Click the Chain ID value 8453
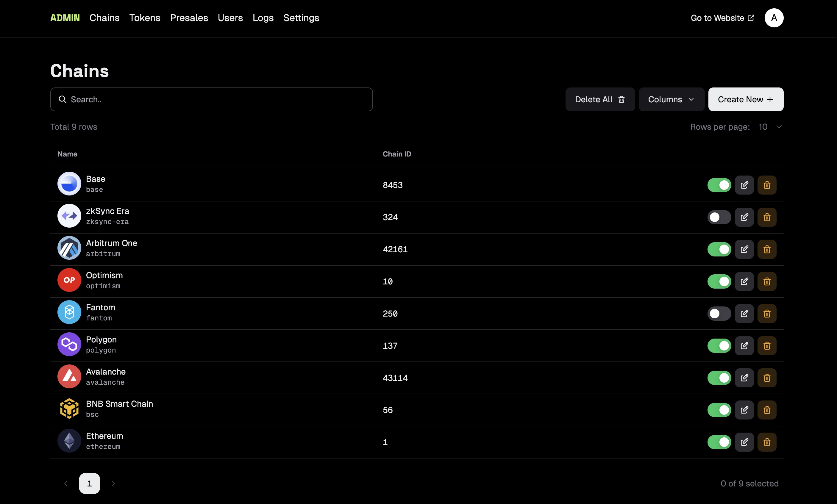837x504 pixels. pyautogui.click(x=392, y=185)
